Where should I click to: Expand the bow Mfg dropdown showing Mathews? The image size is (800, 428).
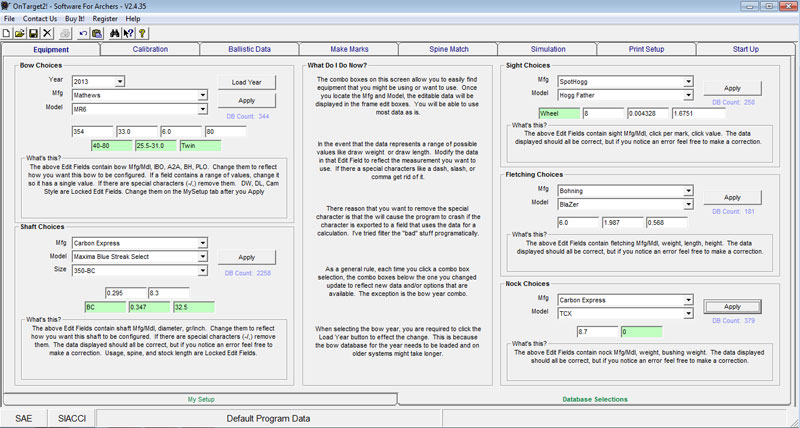[203, 95]
